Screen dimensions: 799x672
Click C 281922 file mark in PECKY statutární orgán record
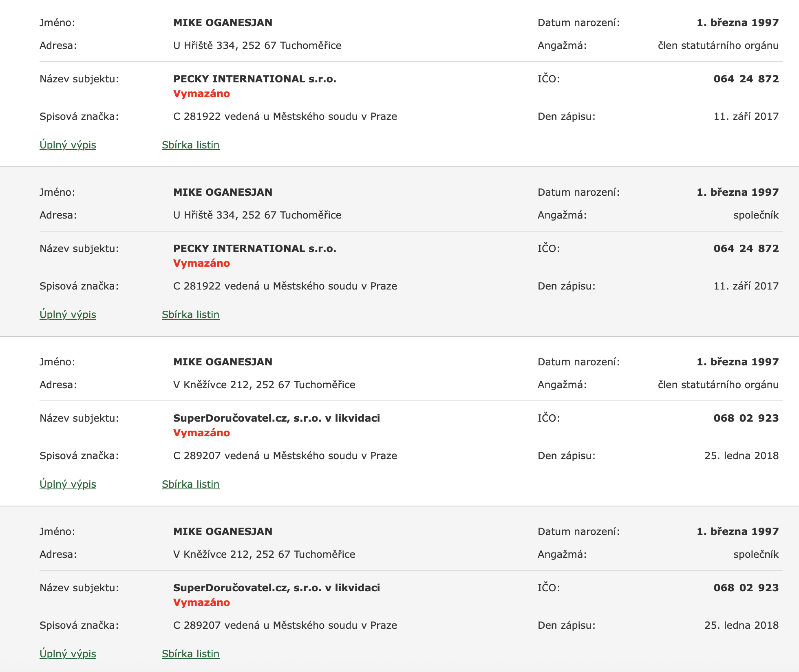pyautogui.click(x=285, y=116)
